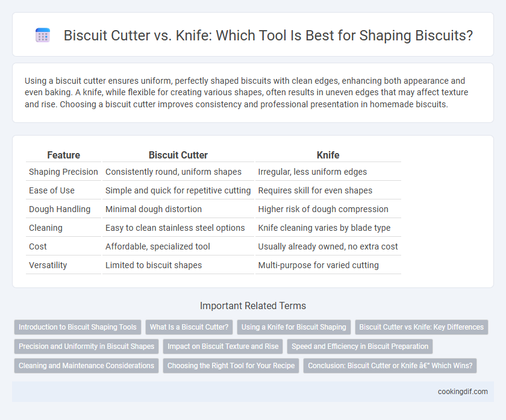This screenshot has width=506, height=420.
Task: Select the Shaping Precision table row label
Action: click(x=63, y=172)
